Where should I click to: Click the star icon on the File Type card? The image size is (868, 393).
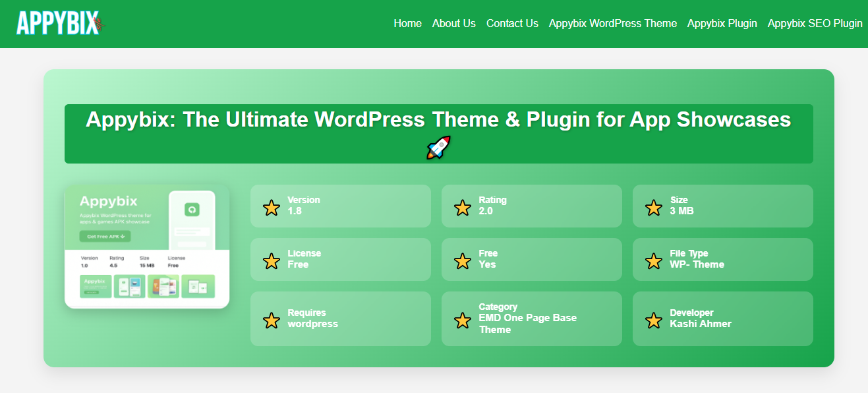(x=653, y=261)
